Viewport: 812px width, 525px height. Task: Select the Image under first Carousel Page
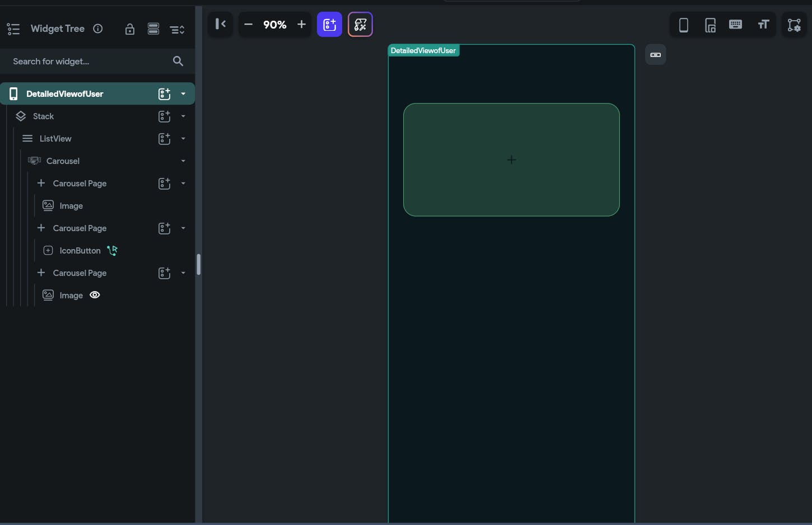[x=97, y=205]
